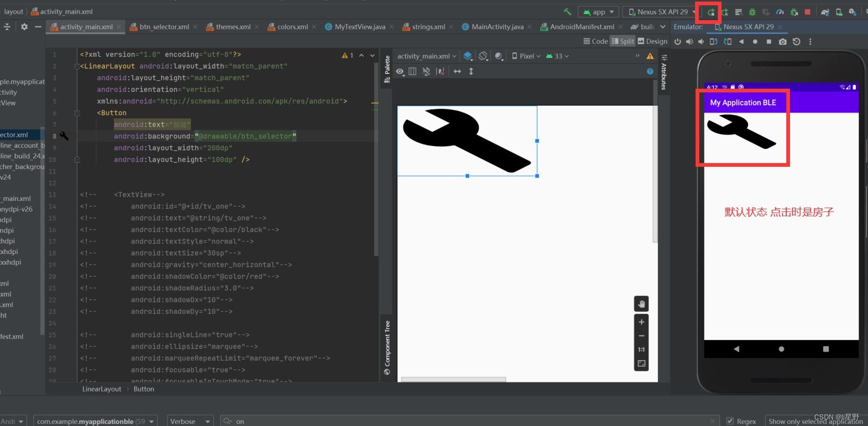Open the SDK Manager icon
This screenshot has width=868, height=426.
pyautogui.click(x=853, y=12)
